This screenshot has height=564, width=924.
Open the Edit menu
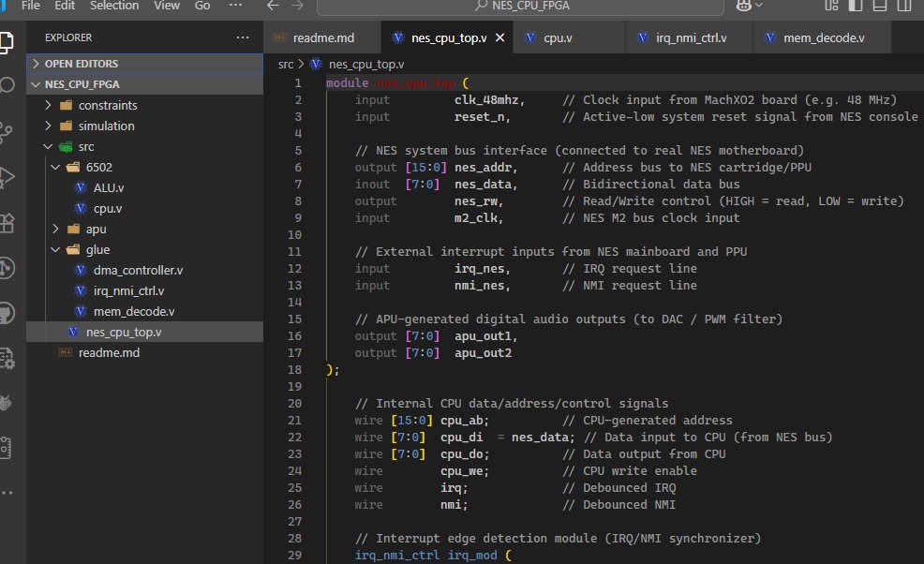(x=65, y=6)
